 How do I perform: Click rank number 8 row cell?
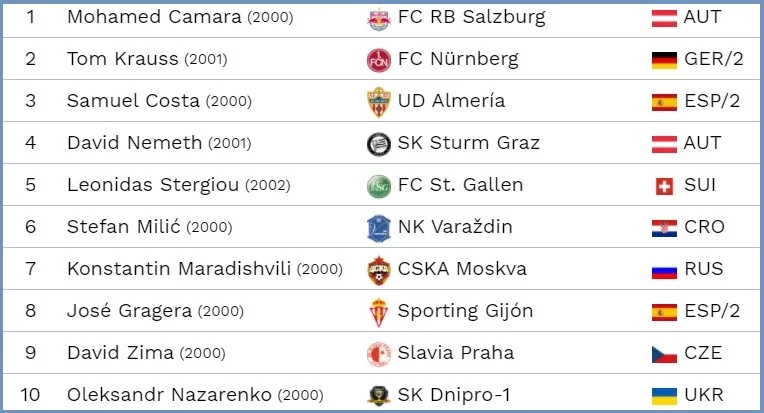tap(31, 311)
